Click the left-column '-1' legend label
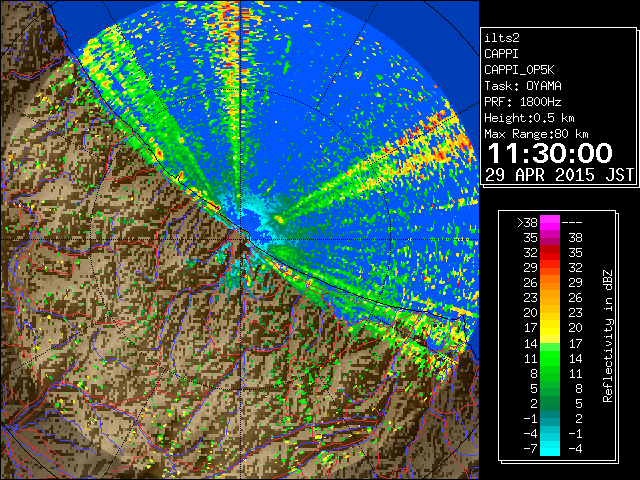640x480 pixels. (530, 418)
